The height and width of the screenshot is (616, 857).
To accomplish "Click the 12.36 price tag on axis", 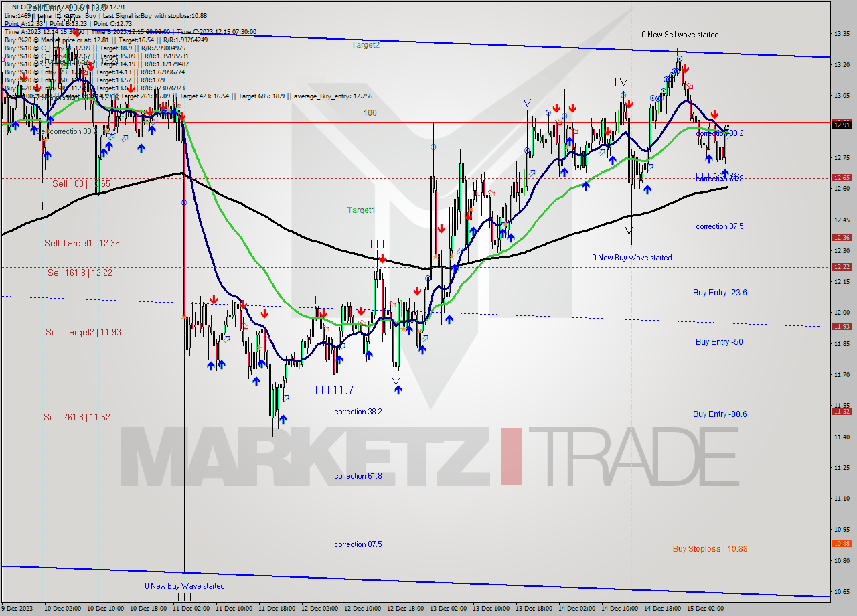I will pos(842,237).
